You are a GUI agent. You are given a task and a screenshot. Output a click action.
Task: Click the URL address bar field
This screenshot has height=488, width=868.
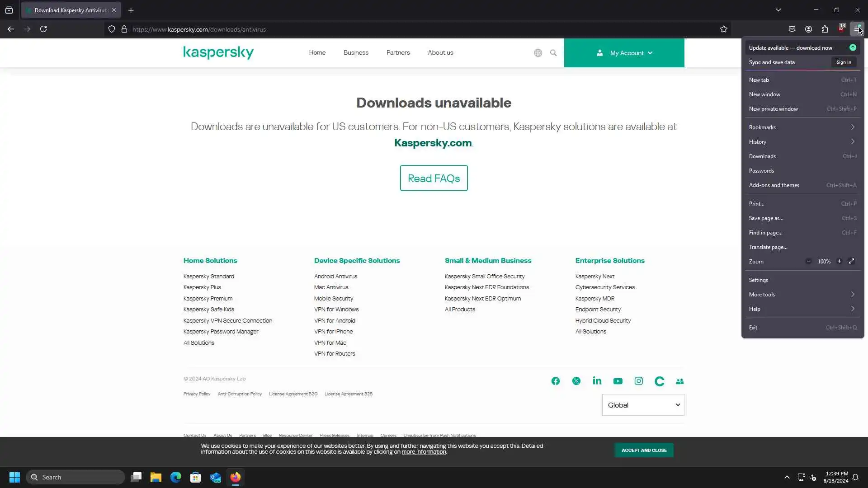point(407,29)
